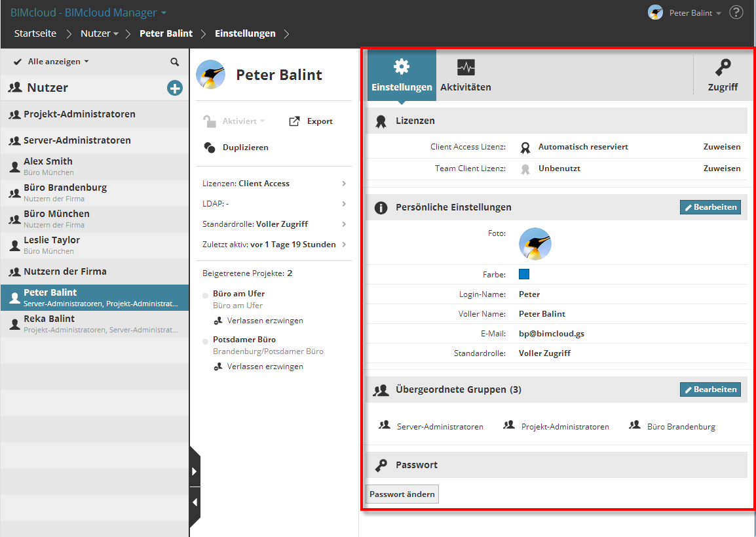Click the Lizenzen ribbon icon in section header
The image size is (756, 537).
click(x=381, y=121)
